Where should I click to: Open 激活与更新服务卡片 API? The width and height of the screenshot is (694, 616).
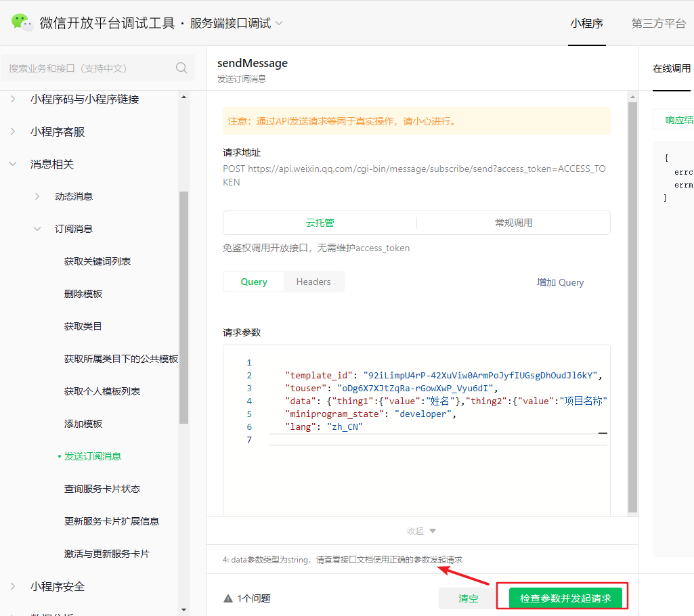point(107,554)
